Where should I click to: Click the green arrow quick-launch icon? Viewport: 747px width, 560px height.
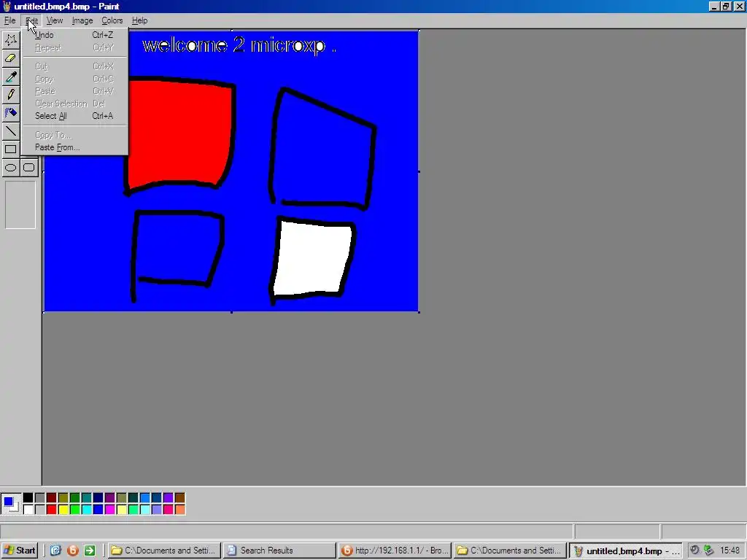[x=90, y=551]
